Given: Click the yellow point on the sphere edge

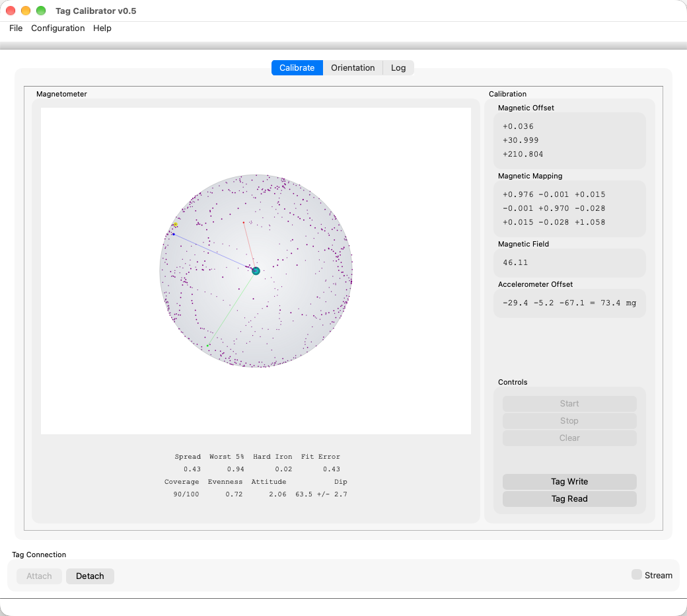Looking at the screenshot, I should coord(175,225).
